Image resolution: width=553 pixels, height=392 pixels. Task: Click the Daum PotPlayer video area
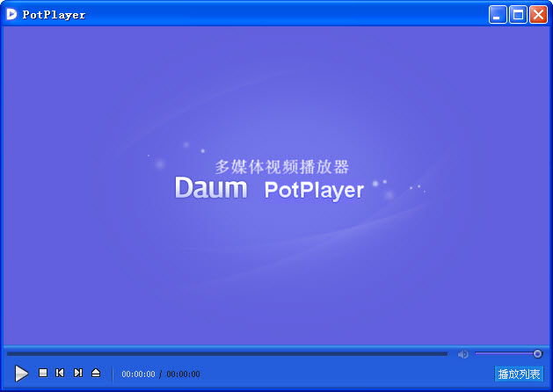pyautogui.click(x=276, y=185)
